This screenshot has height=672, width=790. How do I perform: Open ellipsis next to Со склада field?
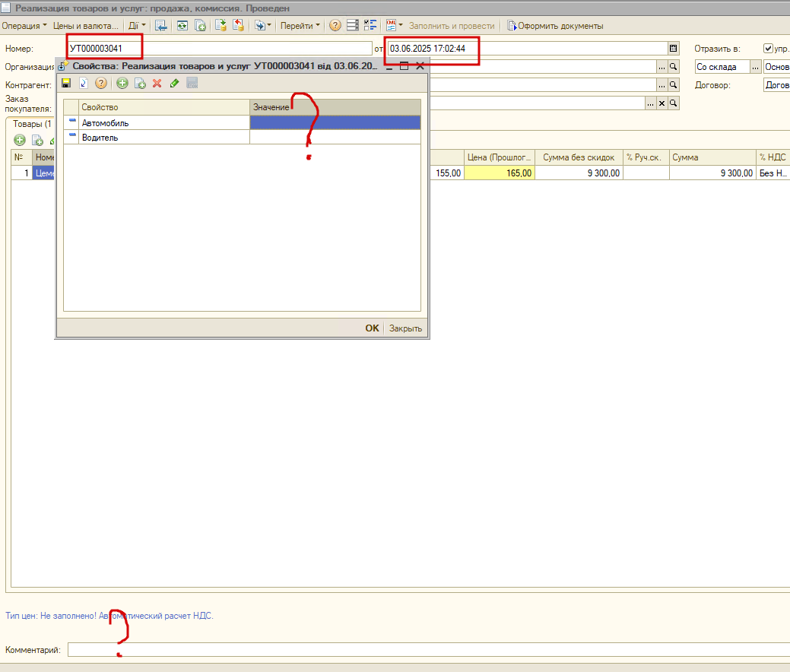[x=755, y=66]
